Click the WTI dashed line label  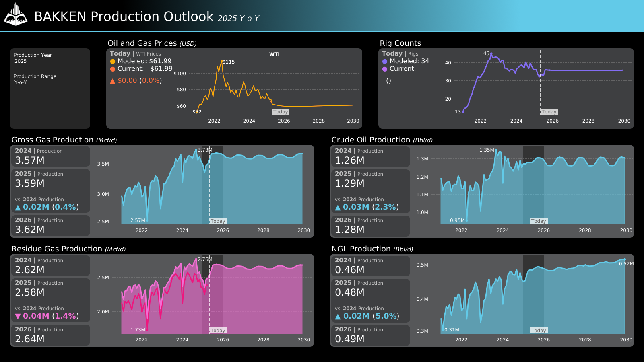click(275, 54)
